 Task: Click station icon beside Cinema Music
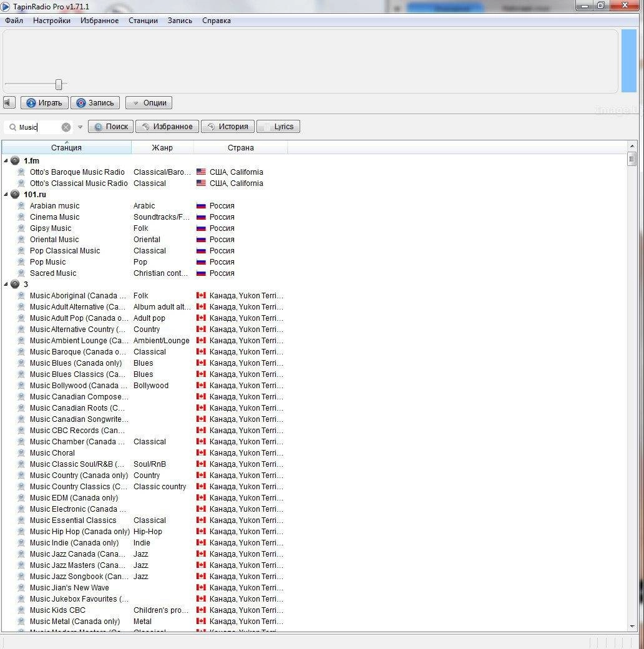tap(21, 217)
